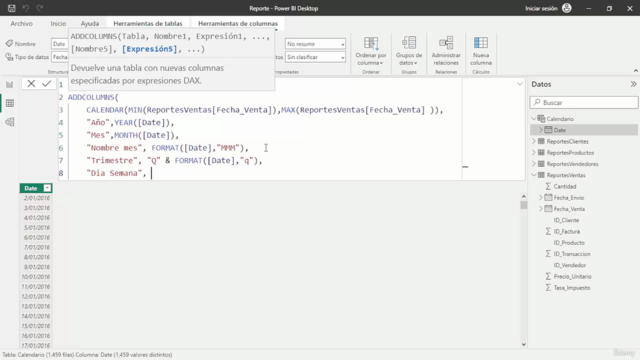Screen dimensions: 640x360
Task: Click the user account avatar icon
Action: coord(567,8)
